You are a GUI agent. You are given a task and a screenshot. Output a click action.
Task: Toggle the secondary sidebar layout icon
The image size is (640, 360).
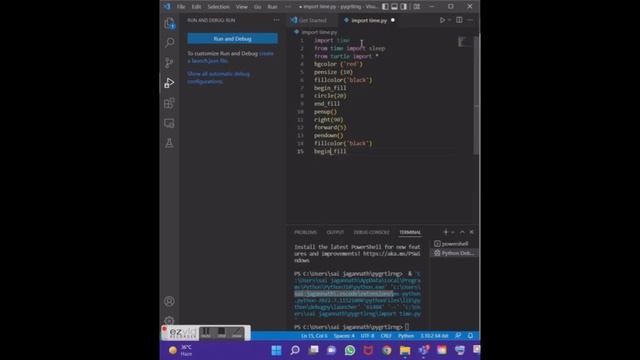[x=404, y=7]
